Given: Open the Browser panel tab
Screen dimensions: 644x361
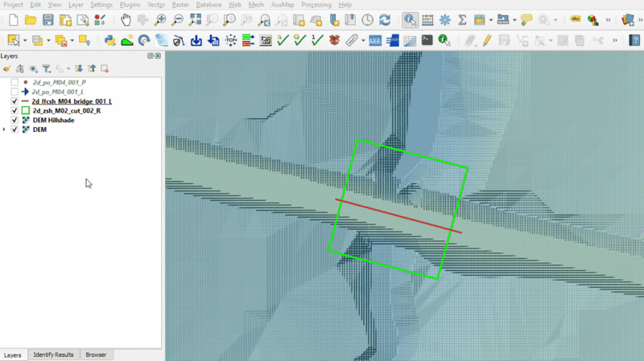Looking at the screenshot, I should pyautogui.click(x=95, y=355).
